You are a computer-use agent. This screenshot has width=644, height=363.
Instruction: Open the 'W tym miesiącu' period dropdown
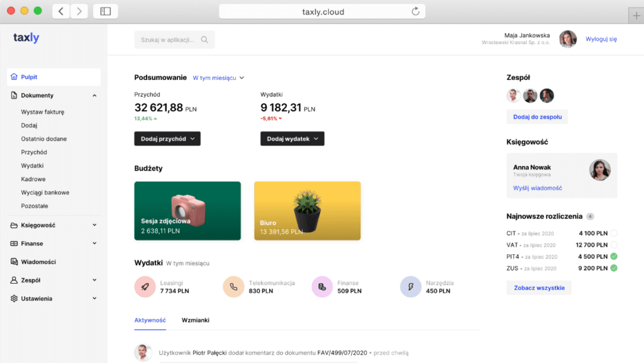pos(218,78)
